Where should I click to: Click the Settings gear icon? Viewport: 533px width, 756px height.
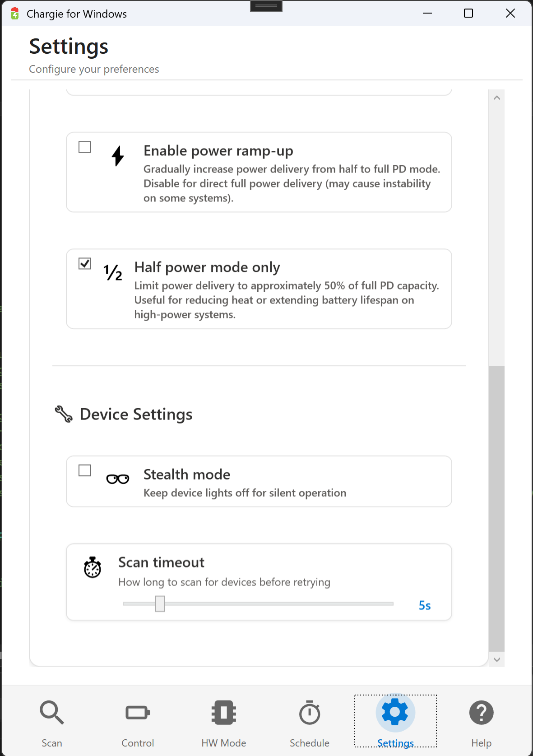click(395, 713)
